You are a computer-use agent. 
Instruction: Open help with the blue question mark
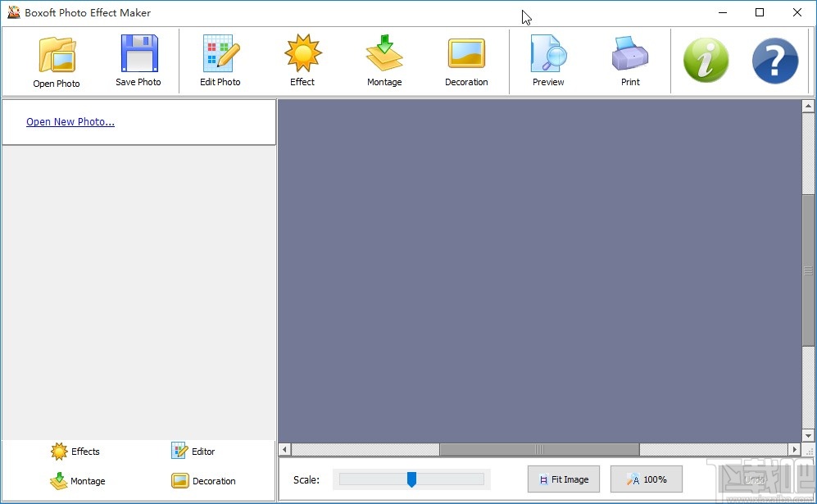point(774,61)
